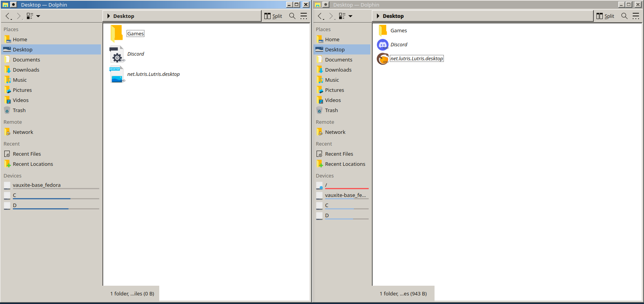Screen dimensions: 644x304
Task: Open Recent Locations in left window
Action: pyautogui.click(x=51, y=164)
